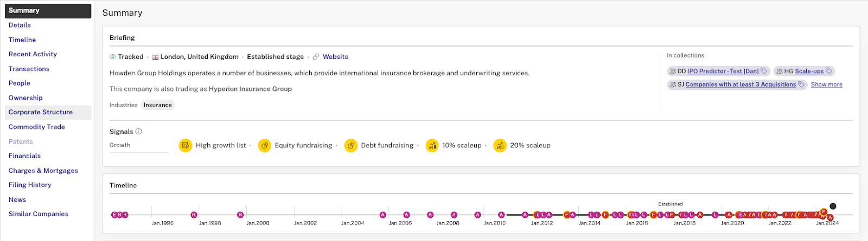868x241 pixels.
Task: Go to Timeline in the sidebar
Action: tap(22, 40)
